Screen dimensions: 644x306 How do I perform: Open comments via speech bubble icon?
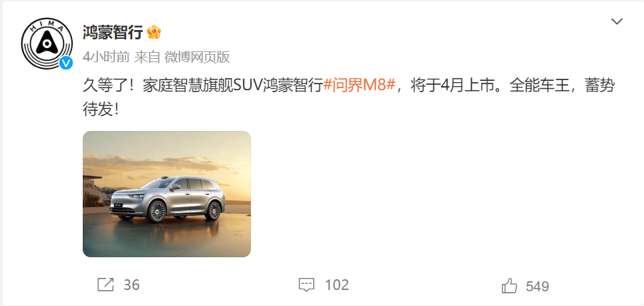(x=306, y=285)
